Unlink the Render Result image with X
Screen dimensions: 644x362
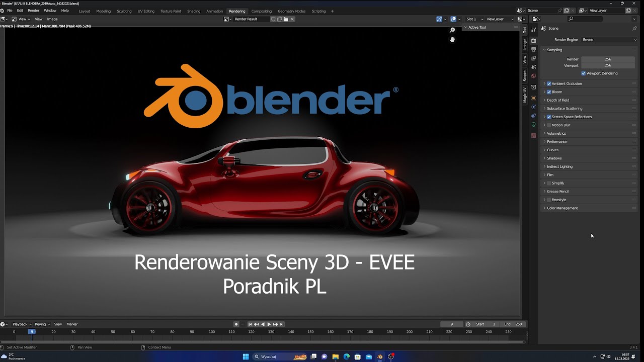click(x=292, y=19)
